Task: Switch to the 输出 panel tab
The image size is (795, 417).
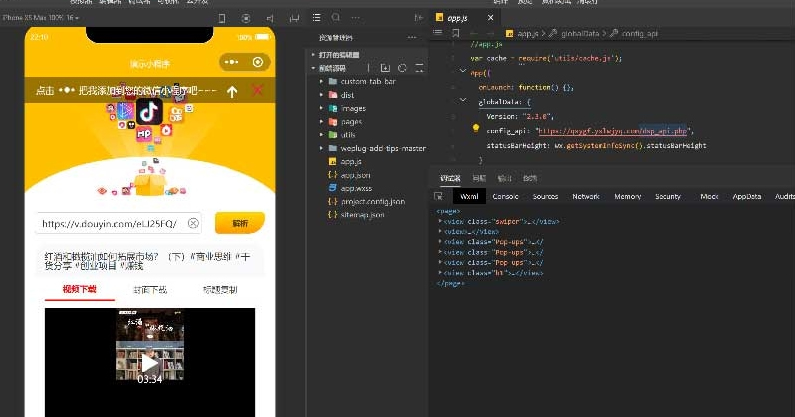Action: click(504, 178)
